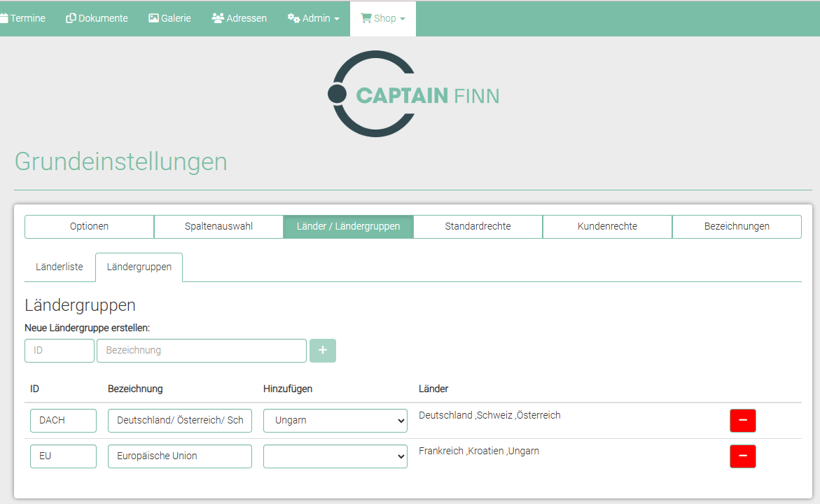The image size is (820, 504).
Task: Switch to the Optionen tab
Action: (x=89, y=227)
